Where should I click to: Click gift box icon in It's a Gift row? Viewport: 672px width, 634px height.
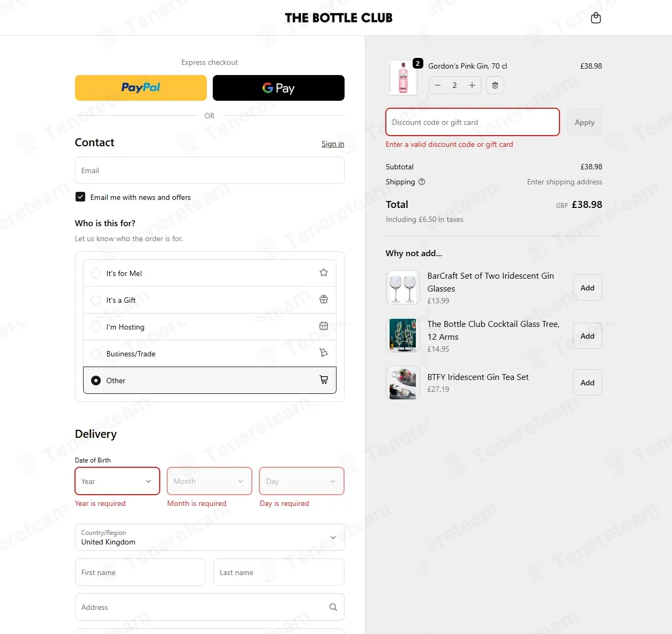point(324,300)
